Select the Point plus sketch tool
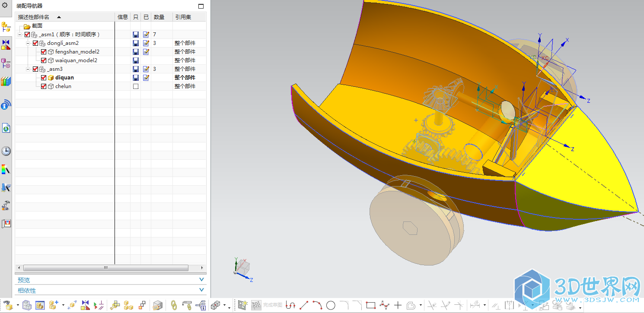This screenshot has width=644, height=313. click(x=398, y=305)
